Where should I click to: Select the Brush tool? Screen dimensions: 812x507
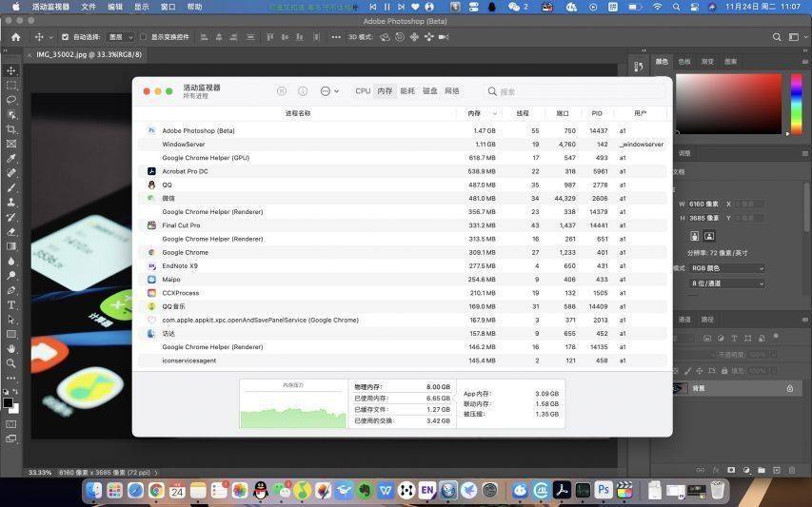coord(10,187)
